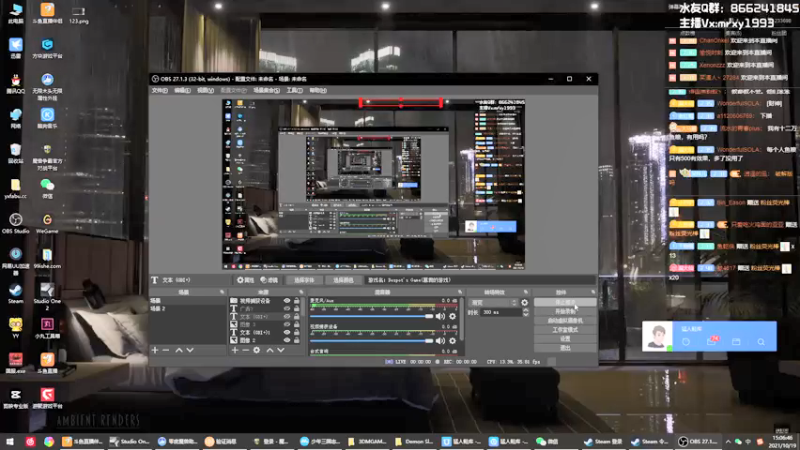
Task: Pop out the Scene Transitions dock panel
Action: (526, 292)
